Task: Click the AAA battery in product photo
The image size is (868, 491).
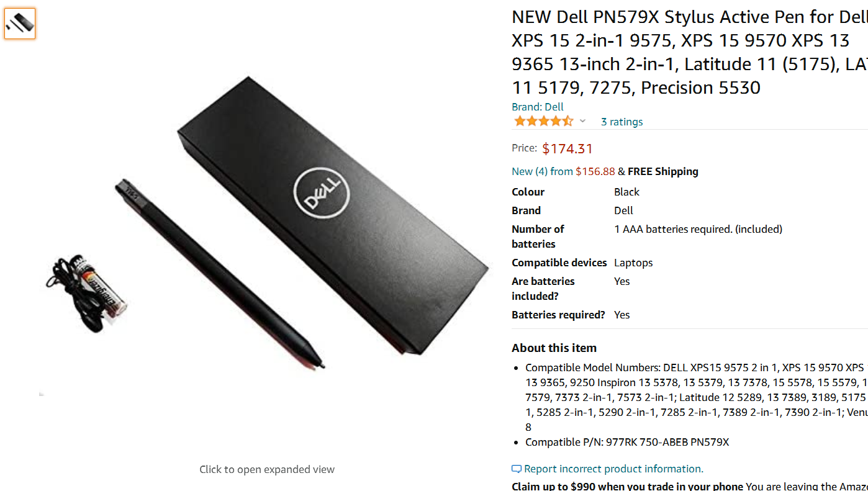Action: [97, 284]
